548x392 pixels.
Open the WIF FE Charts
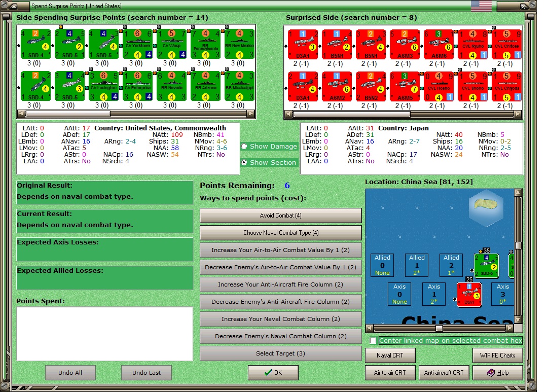(x=498, y=355)
